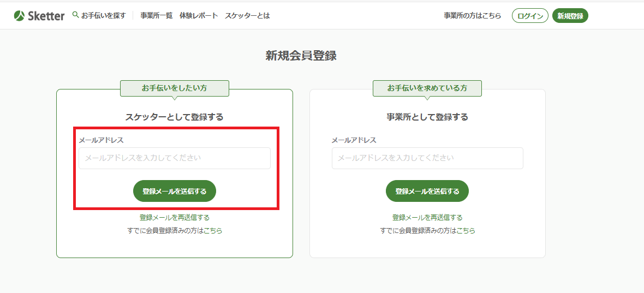This screenshot has width=644, height=293.
Task: Click the スケッターとして登録する heading
Action: pos(175,117)
